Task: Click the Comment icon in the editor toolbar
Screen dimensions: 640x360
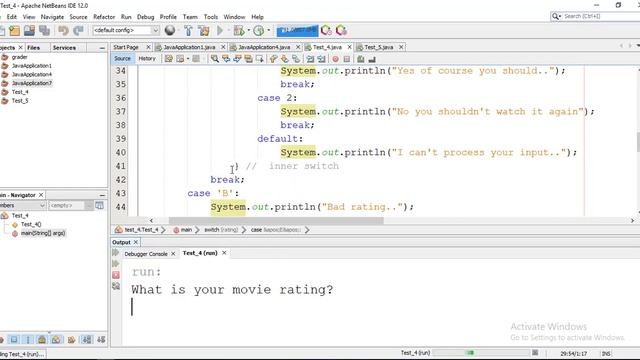Action: pyautogui.click(x=360, y=59)
